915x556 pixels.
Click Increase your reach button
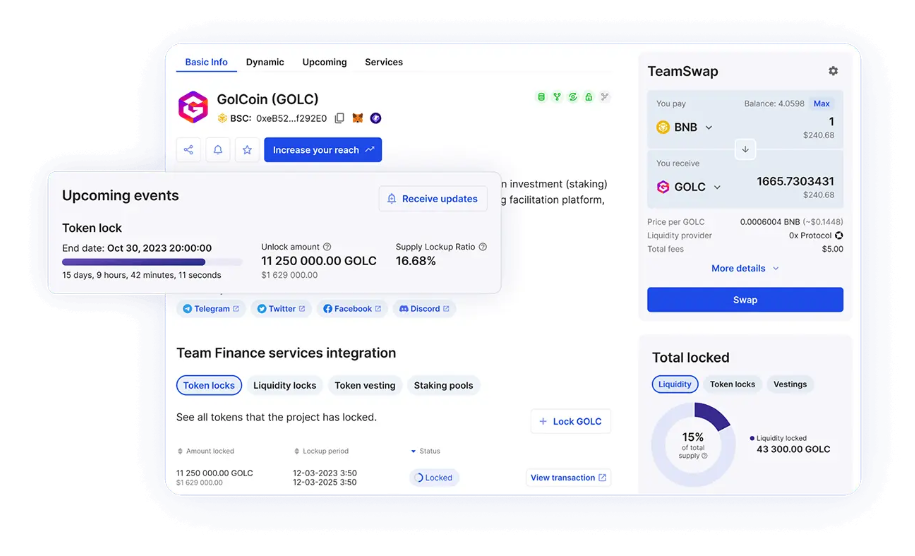pyautogui.click(x=323, y=150)
